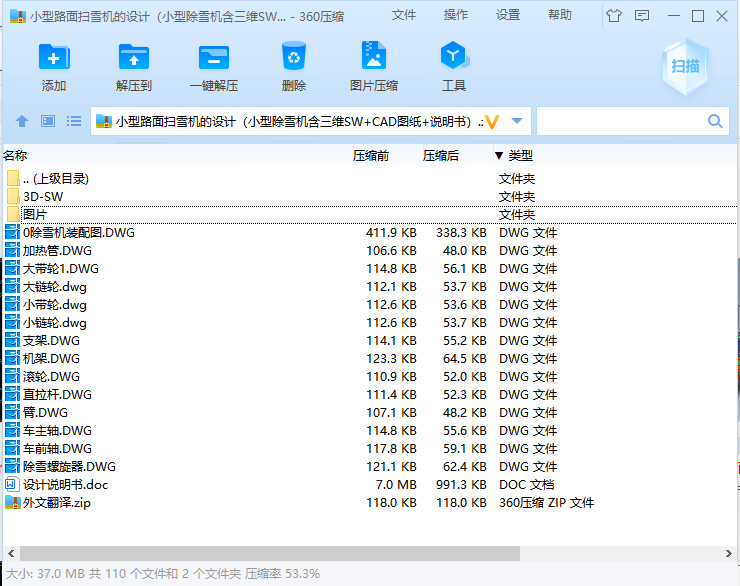Open the 设置 menu
This screenshot has height=586, width=740.
coord(508,15)
